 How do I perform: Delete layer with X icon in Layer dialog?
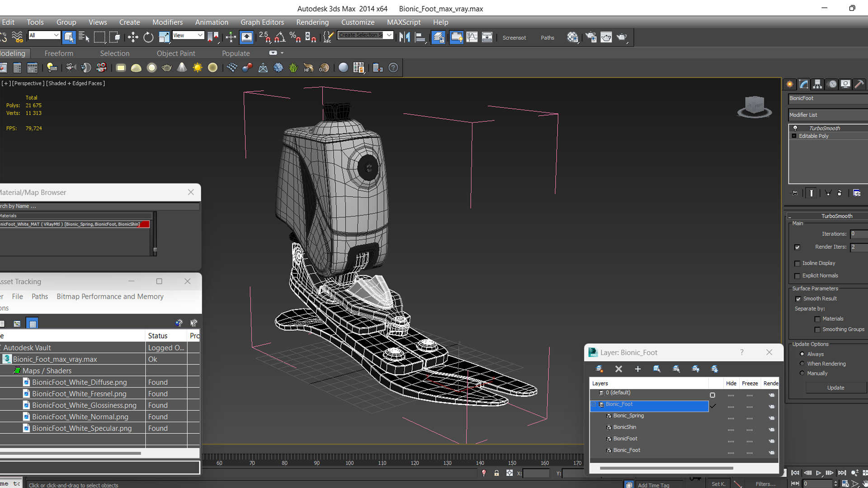pos(619,369)
